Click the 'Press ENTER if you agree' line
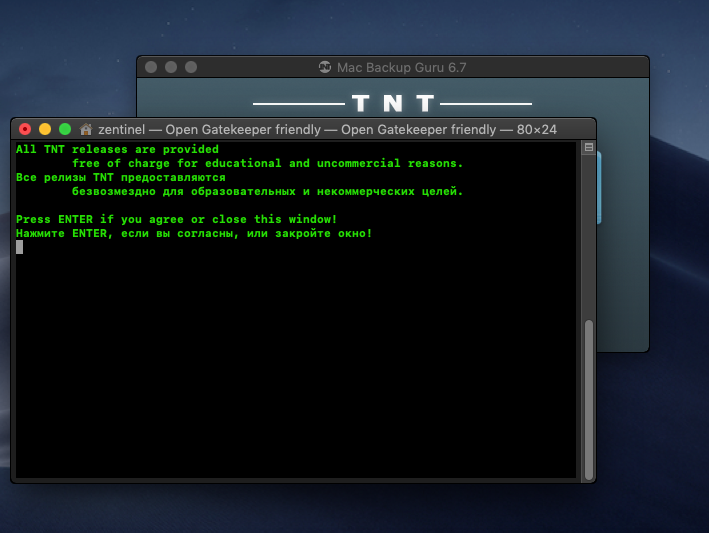The height and width of the screenshot is (533, 709). (176, 219)
